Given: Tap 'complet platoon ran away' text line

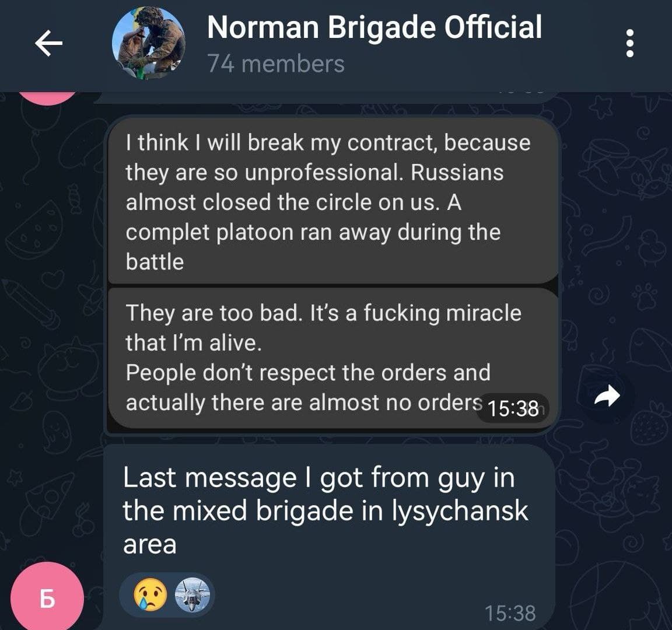Looking at the screenshot, I should 313,232.
